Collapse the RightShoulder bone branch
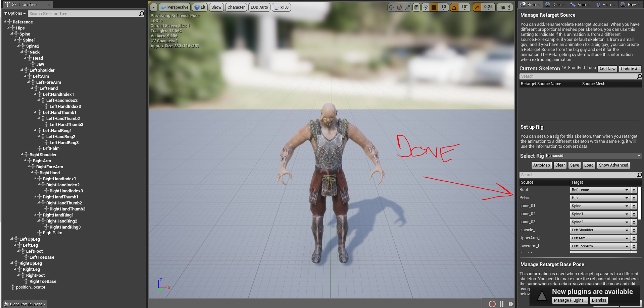 [x=22, y=155]
